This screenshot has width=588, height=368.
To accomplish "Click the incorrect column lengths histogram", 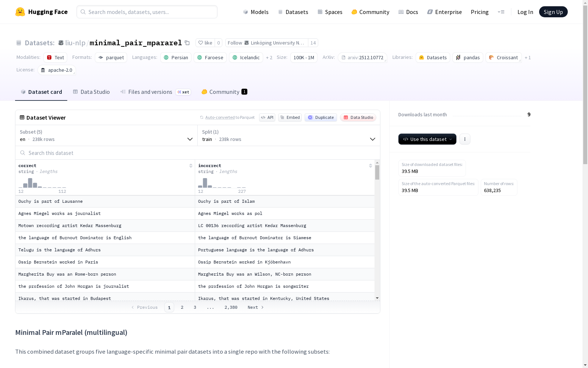I will [x=222, y=183].
